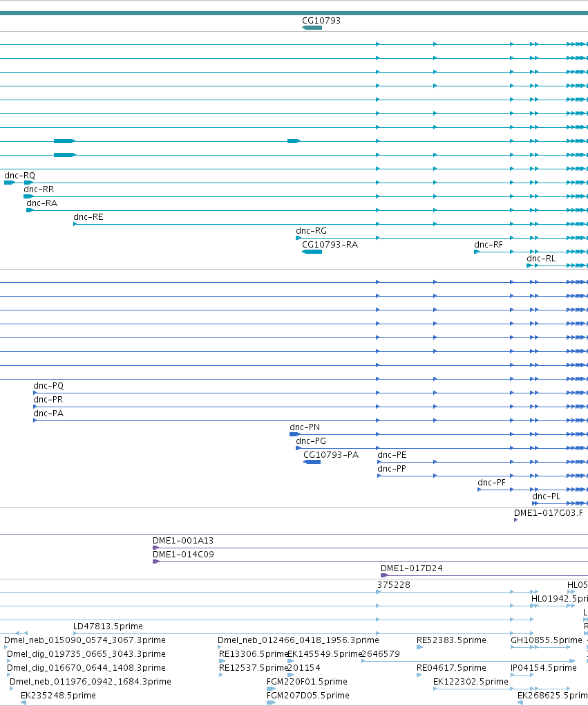Click the CG10793-RA exon glyph
Image resolution: width=588 pixels, height=706 pixels.
[312, 252]
